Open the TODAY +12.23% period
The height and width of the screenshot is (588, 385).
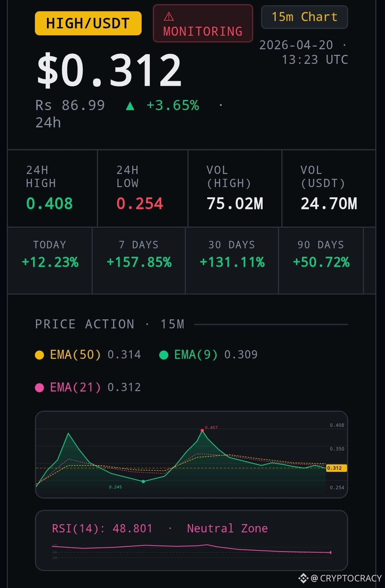pyautogui.click(x=50, y=260)
